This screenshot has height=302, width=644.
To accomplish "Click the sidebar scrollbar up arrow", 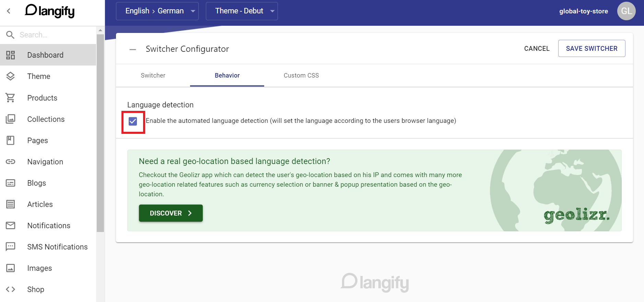I will coord(100,30).
